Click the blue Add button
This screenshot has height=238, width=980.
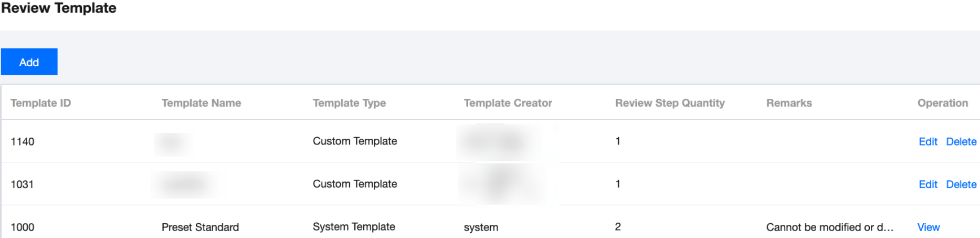coord(29,62)
